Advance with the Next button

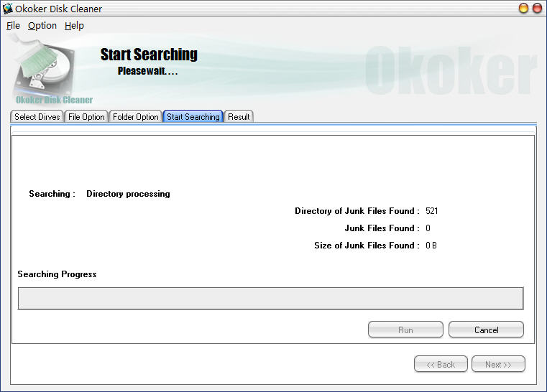tap(498, 364)
